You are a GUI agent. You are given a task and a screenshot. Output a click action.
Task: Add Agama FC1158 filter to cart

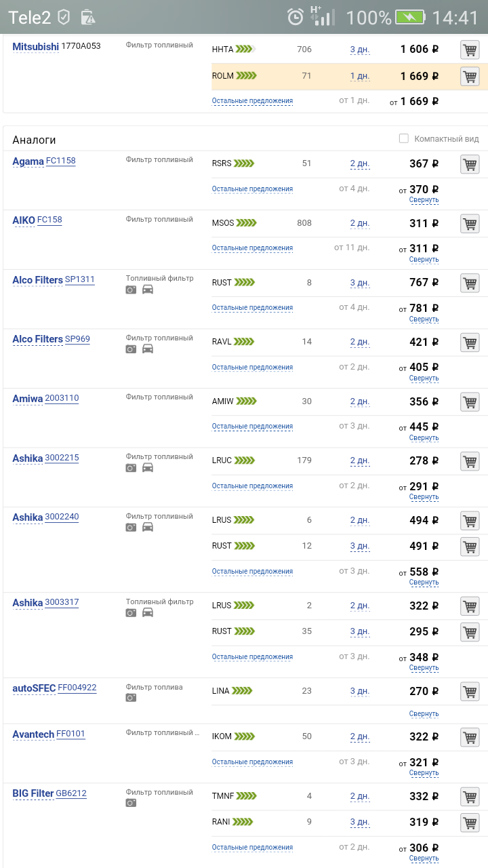[470, 164]
